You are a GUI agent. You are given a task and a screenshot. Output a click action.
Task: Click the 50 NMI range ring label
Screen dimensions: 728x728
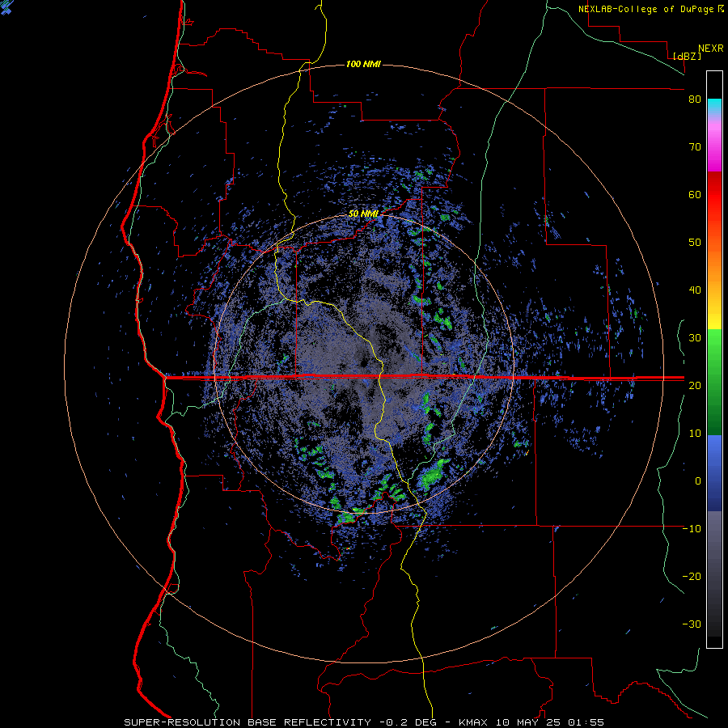[363, 214]
